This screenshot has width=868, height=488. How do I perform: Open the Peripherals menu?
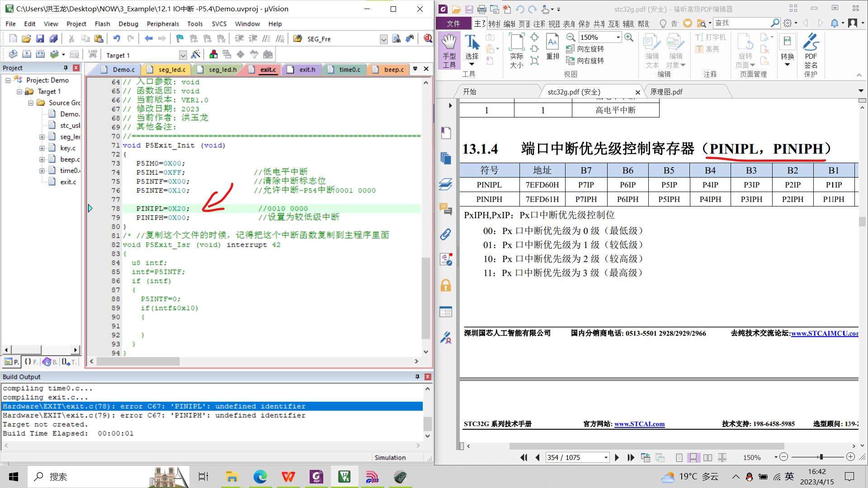pyautogui.click(x=163, y=23)
